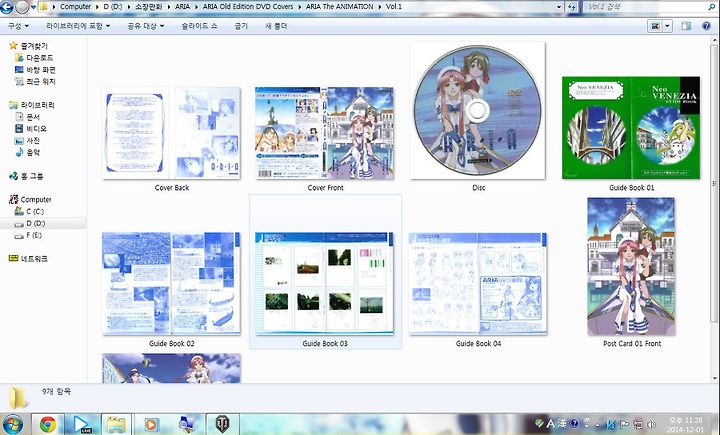This screenshot has height=435, width=720.
Task: Click the Windows Start button
Action: (12, 424)
